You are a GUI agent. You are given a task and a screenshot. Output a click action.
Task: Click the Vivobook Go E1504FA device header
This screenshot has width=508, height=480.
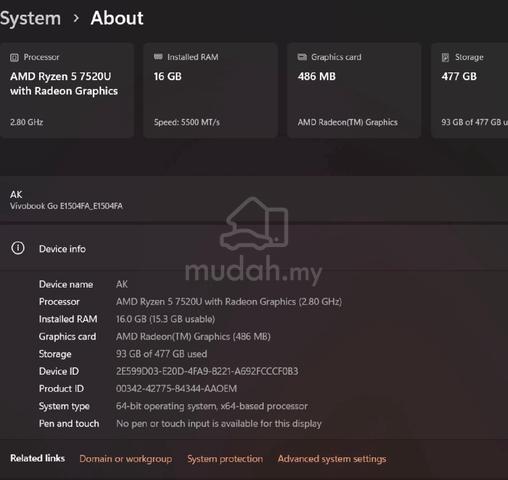click(x=254, y=199)
